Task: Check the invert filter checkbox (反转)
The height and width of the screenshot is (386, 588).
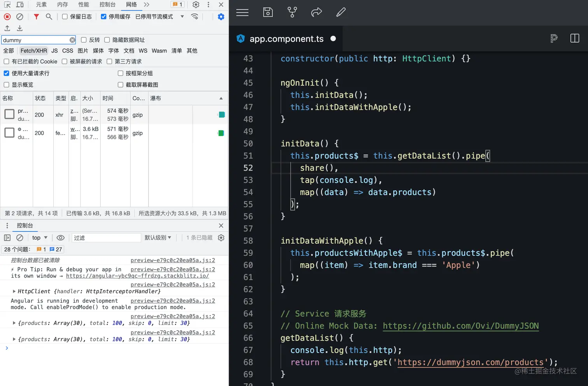Action: point(84,40)
